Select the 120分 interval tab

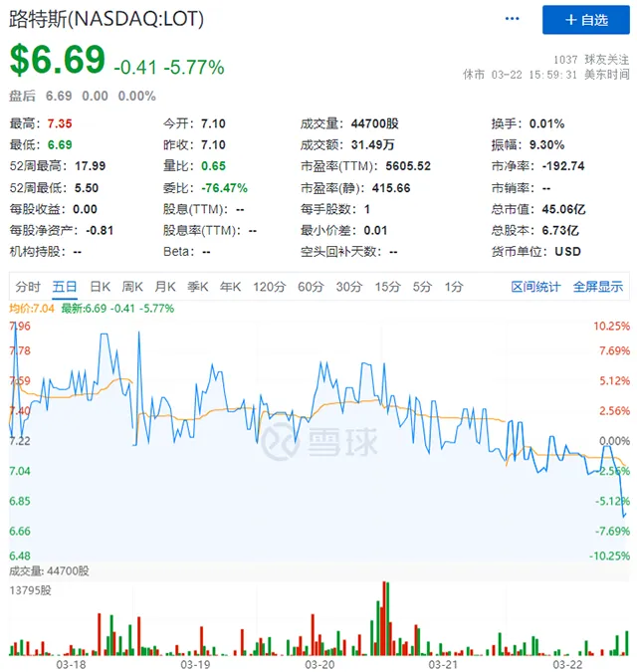click(x=269, y=287)
